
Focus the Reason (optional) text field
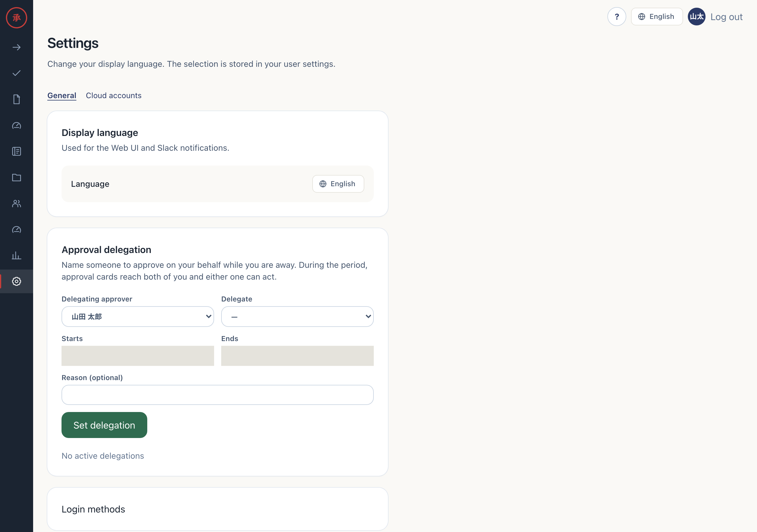[218, 395]
